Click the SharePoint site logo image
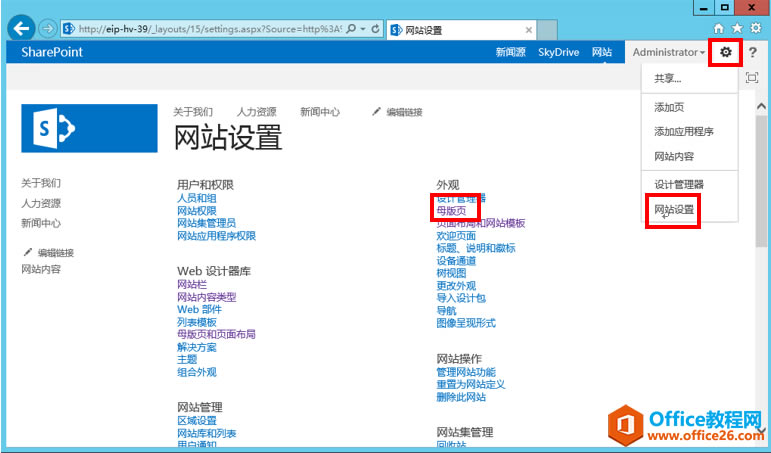 89,128
